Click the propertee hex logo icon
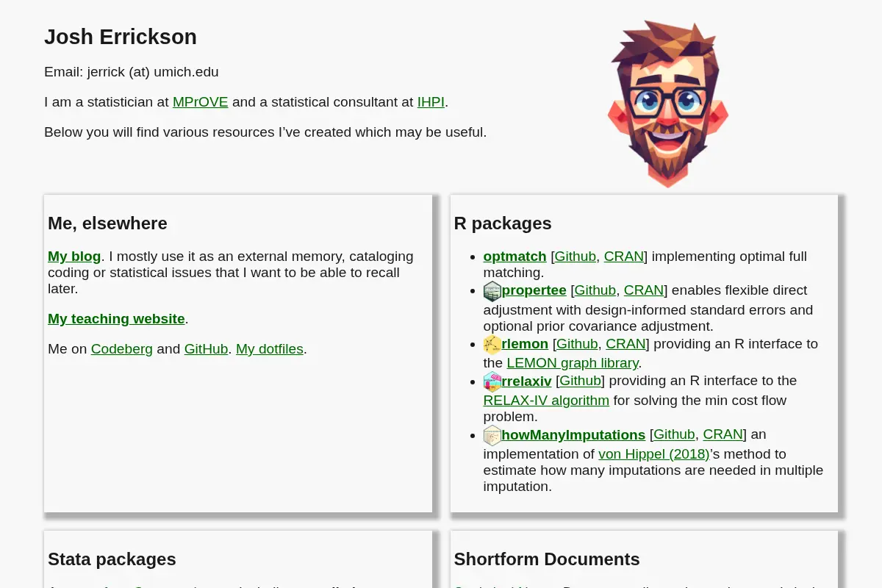 pyautogui.click(x=492, y=291)
